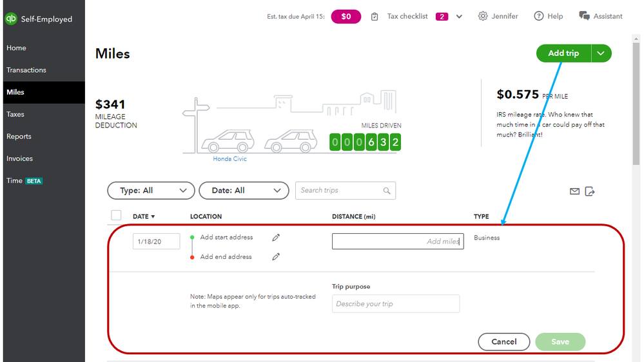Open the Honda Civic vehicle link

pos(230,159)
